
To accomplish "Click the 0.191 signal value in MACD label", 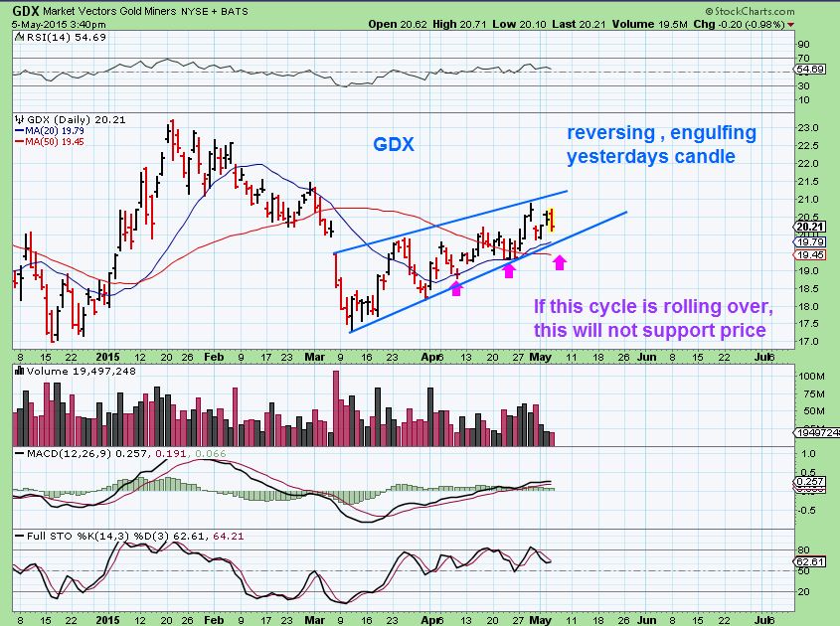I will click(171, 453).
